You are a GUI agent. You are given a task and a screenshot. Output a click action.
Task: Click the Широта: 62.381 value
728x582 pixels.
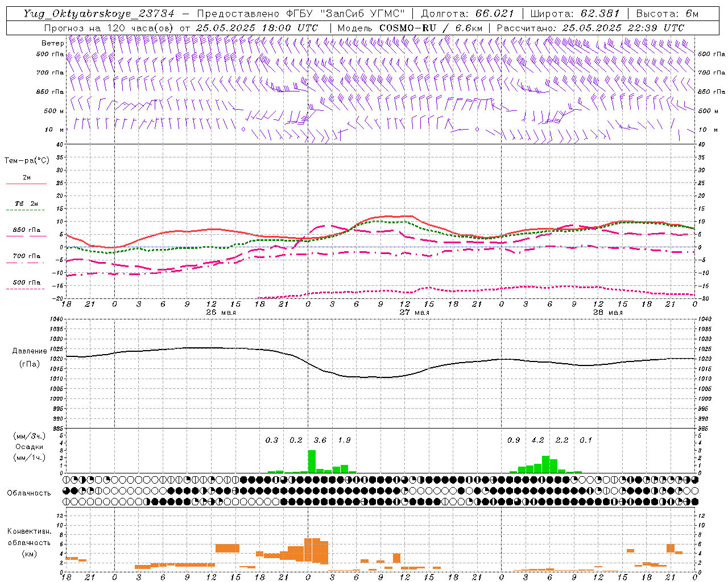(574, 14)
